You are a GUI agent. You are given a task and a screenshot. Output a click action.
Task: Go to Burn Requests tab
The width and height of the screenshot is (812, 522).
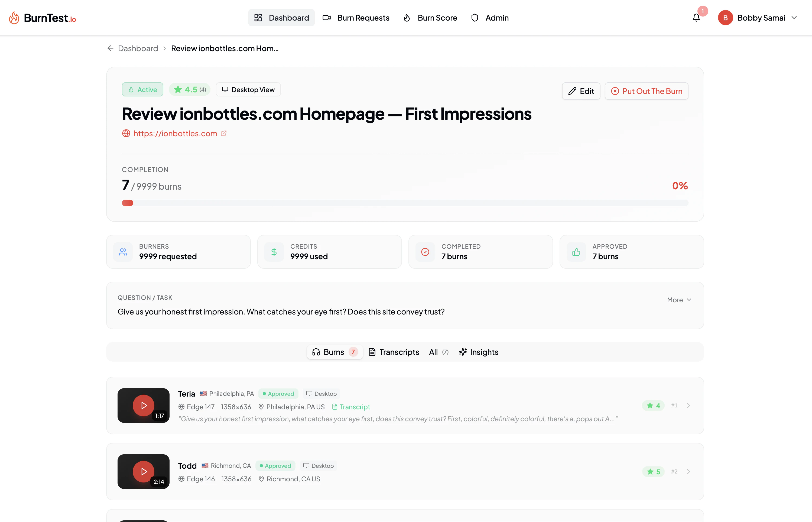[x=356, y=18]
